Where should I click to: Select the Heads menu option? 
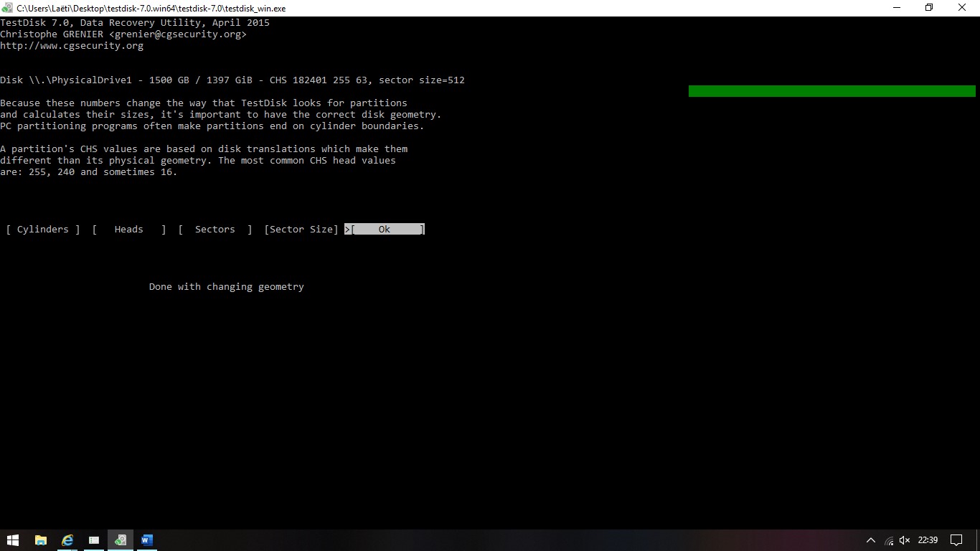129,230
